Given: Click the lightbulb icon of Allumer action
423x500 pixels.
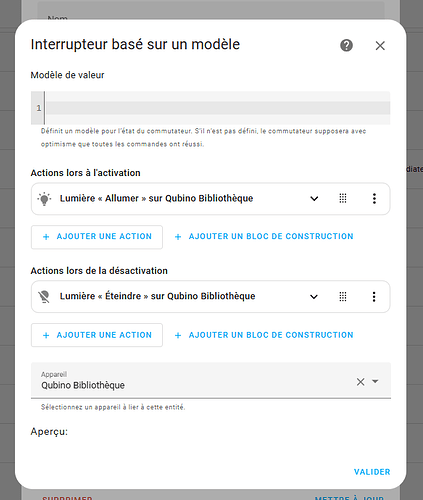Looking at the screenshot, I should click(44, 199).
